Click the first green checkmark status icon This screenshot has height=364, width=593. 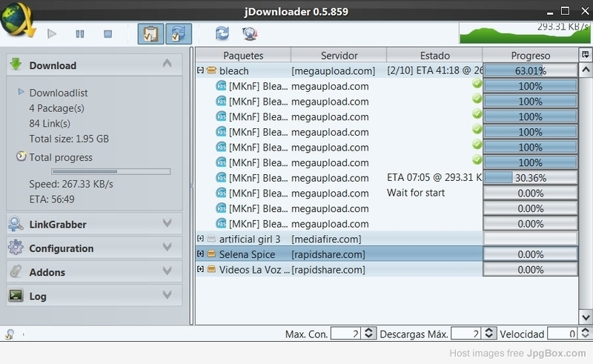[477, 83]
